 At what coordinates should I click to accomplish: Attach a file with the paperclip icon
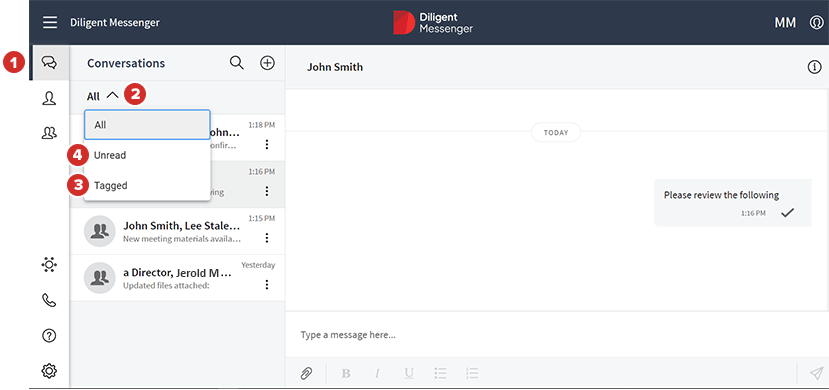coord(306,374)
